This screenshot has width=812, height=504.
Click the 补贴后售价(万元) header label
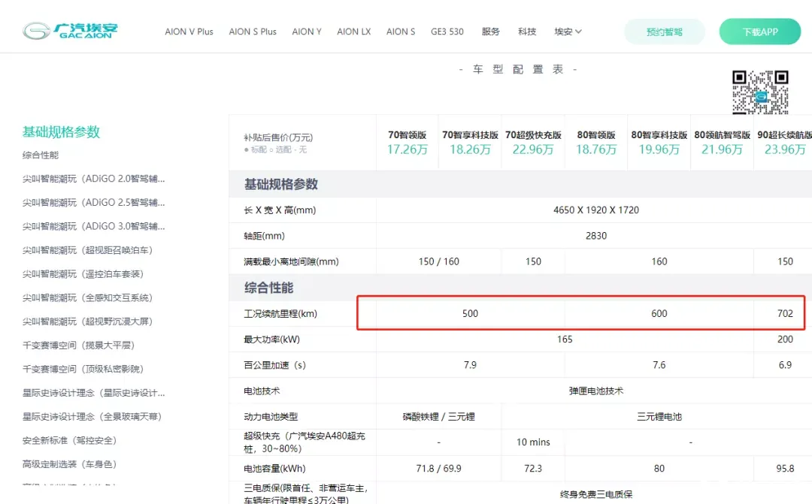278,137
